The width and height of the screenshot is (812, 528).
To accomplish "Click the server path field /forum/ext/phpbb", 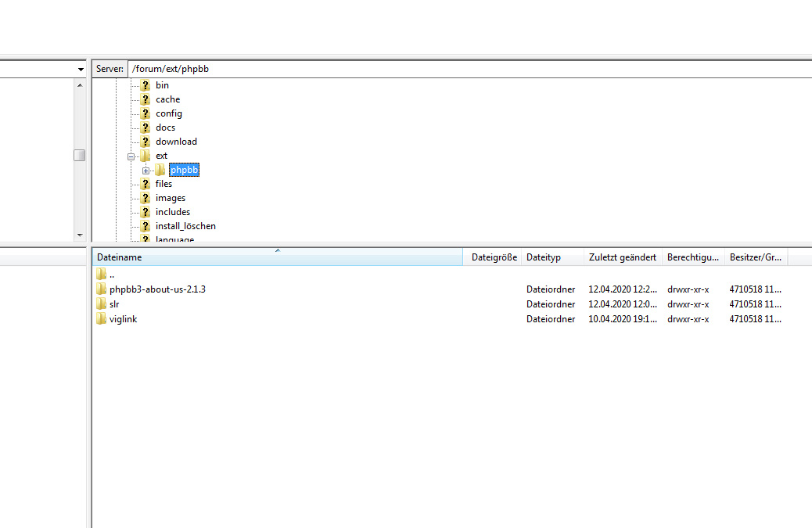I will (469, 69).
